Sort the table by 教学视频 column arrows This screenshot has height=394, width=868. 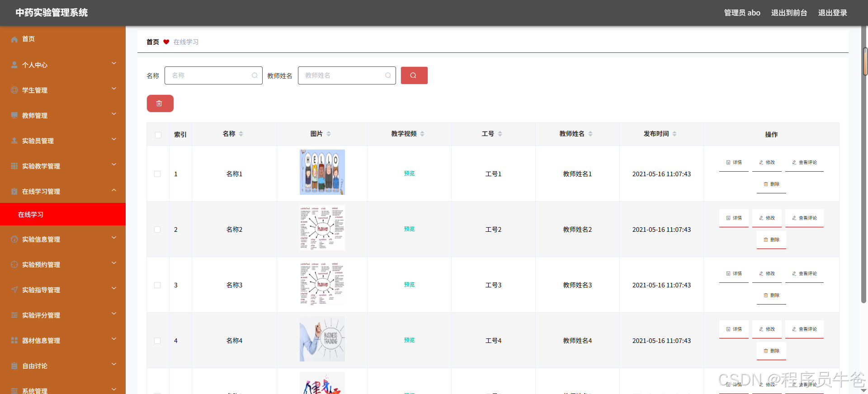pos(422,134)
